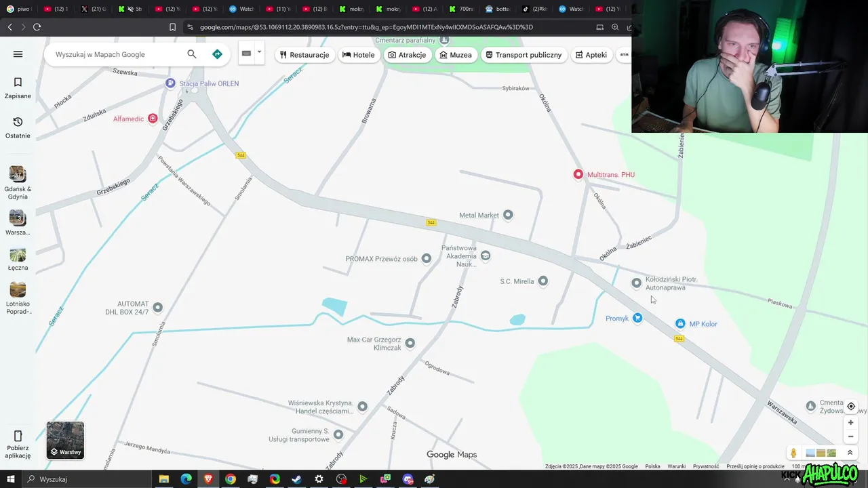This screenshot has width=868, height=488.
Task: Select S.C. Mirella place pin
Action: (x=543, y=281)
